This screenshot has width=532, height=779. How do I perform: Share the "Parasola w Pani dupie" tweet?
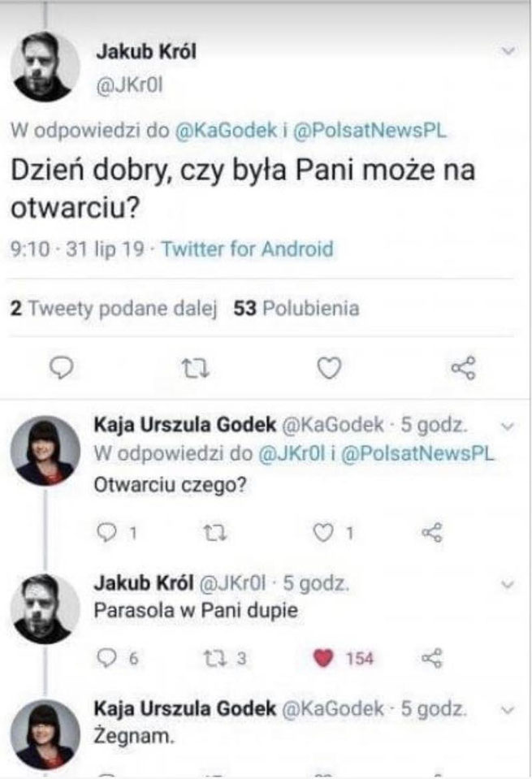(x=432, y=657)
